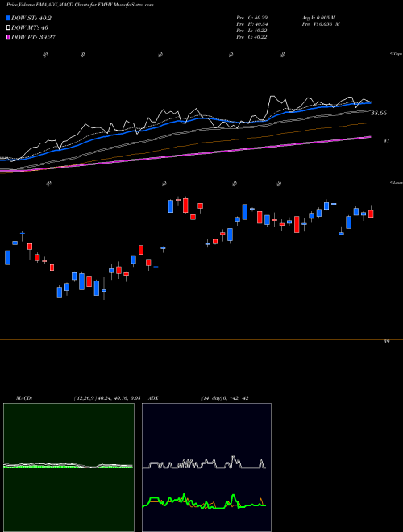The width and height of the screenshot is (403, 532).
Task: Open the dark blue ADX indicator chart panel
Action: click(x=206, y=468)
